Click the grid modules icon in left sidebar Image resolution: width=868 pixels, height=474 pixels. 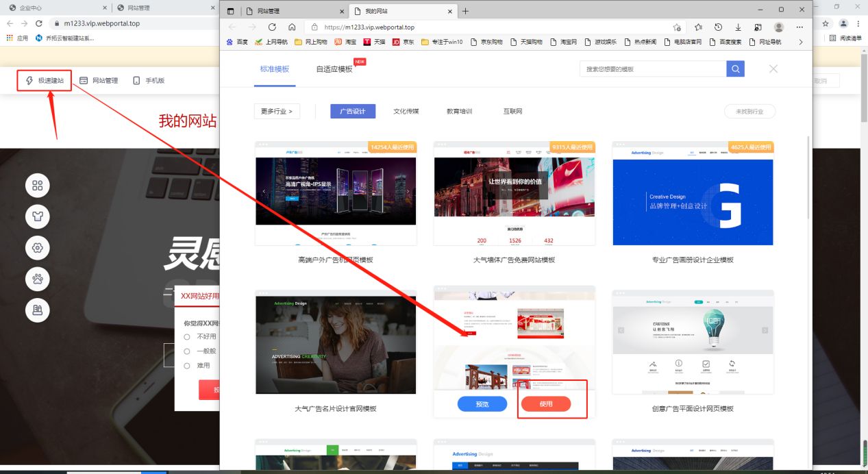38,186
